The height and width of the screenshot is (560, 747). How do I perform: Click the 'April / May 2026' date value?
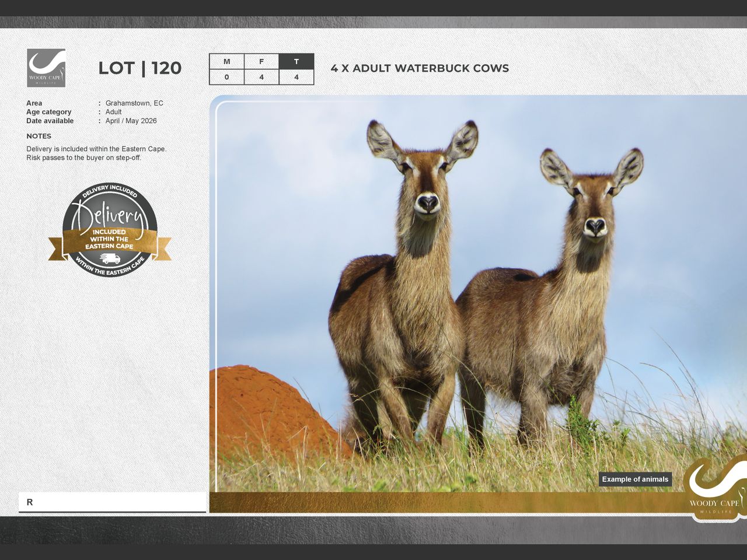click(131, 121)
